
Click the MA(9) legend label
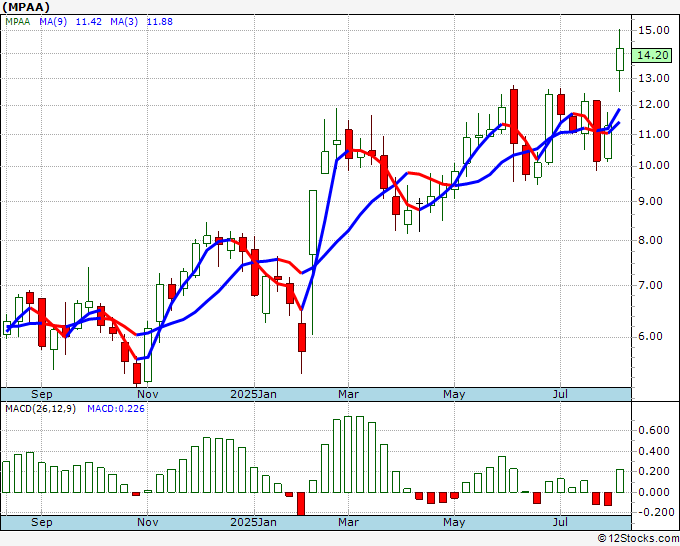tap(53, 22)
